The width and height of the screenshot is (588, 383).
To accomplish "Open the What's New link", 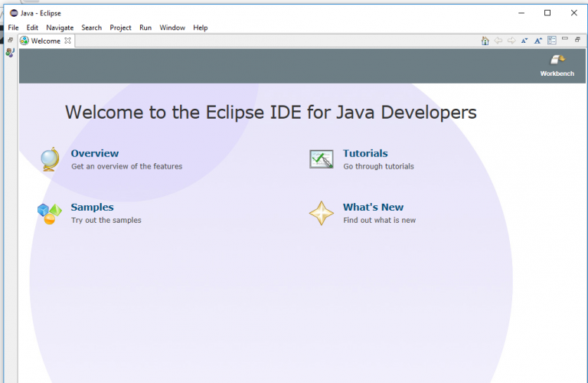I will [x=373, y=207].
